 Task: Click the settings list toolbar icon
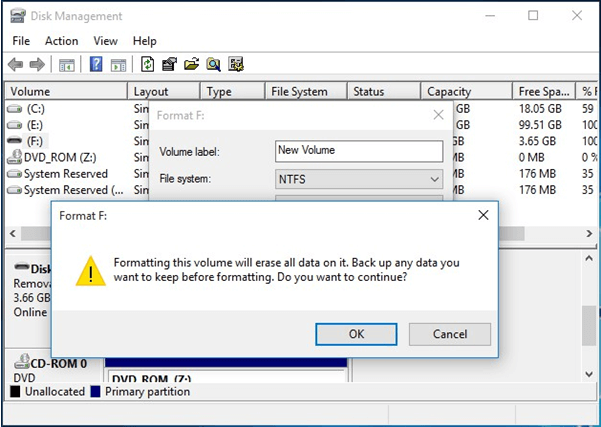(236, 64)
